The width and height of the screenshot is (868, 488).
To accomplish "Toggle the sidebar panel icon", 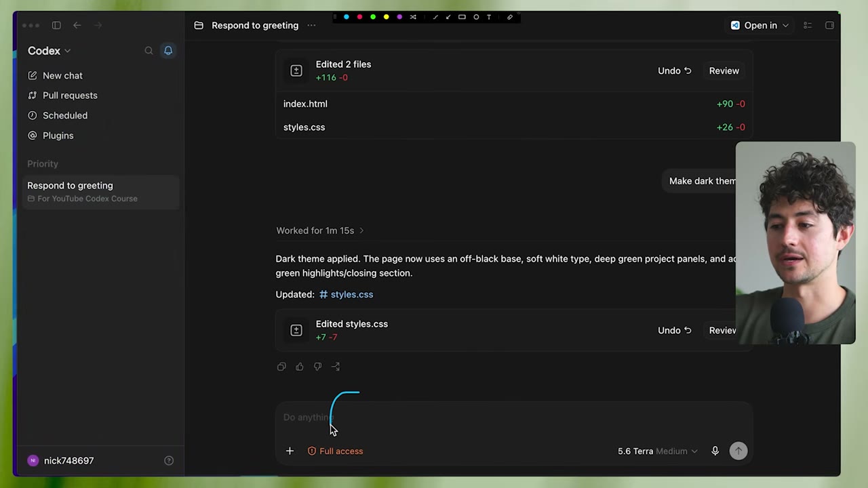I will pyautogui.click(x=56, y=25).
